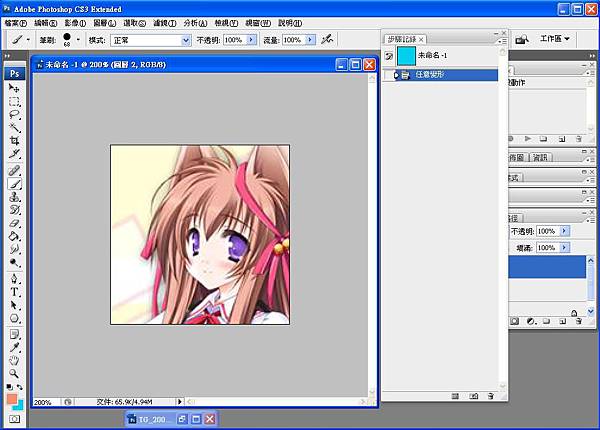Click the foreground color swatch
600x430 pixels.
pos(11,399)
